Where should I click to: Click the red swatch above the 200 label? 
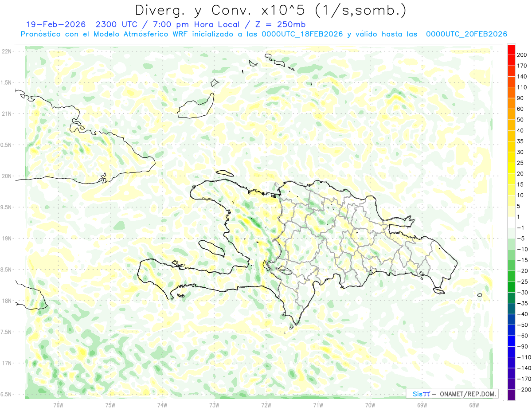pos(511,49)
